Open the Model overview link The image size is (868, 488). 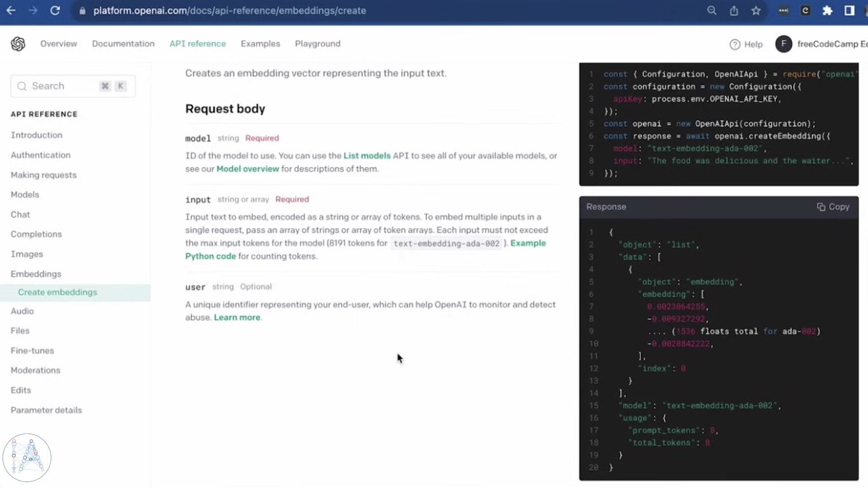tap(248, 169)
